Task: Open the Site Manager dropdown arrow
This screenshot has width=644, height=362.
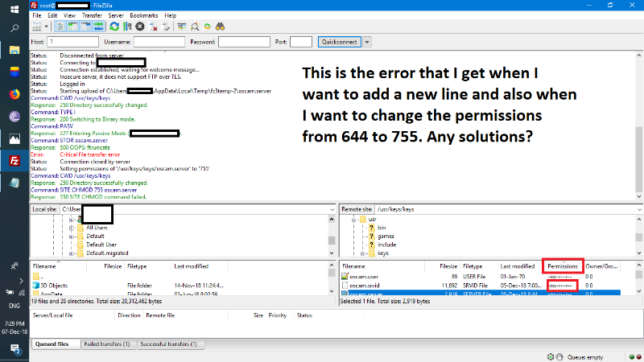Action: point(46,27)
